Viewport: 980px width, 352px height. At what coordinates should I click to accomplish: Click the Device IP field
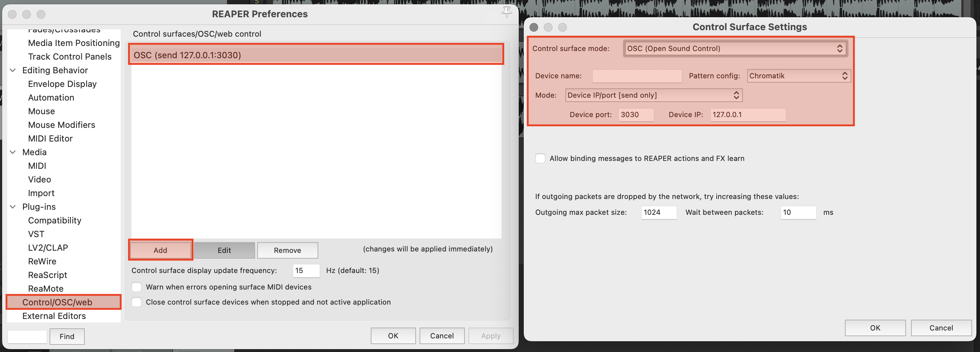[748, 115]
